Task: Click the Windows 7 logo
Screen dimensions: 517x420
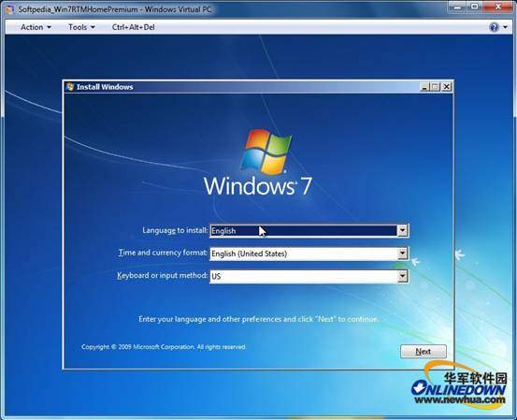Action: [258, 163]
